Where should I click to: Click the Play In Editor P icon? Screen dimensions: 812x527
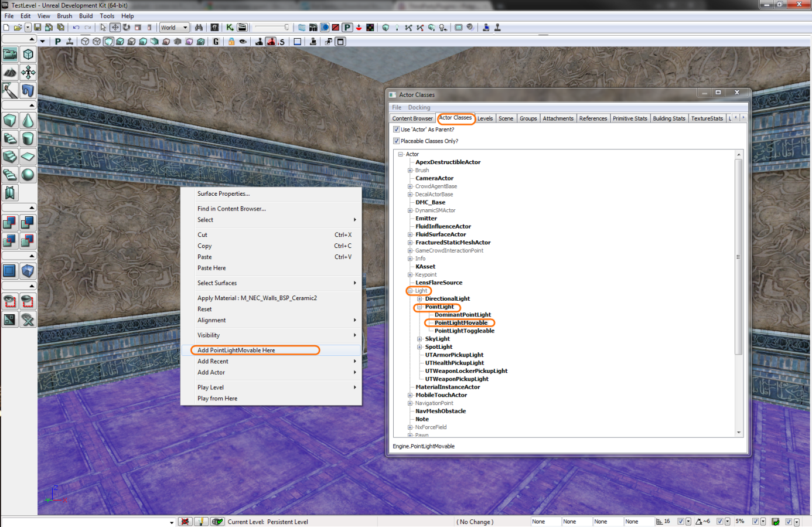click(347, 28)
